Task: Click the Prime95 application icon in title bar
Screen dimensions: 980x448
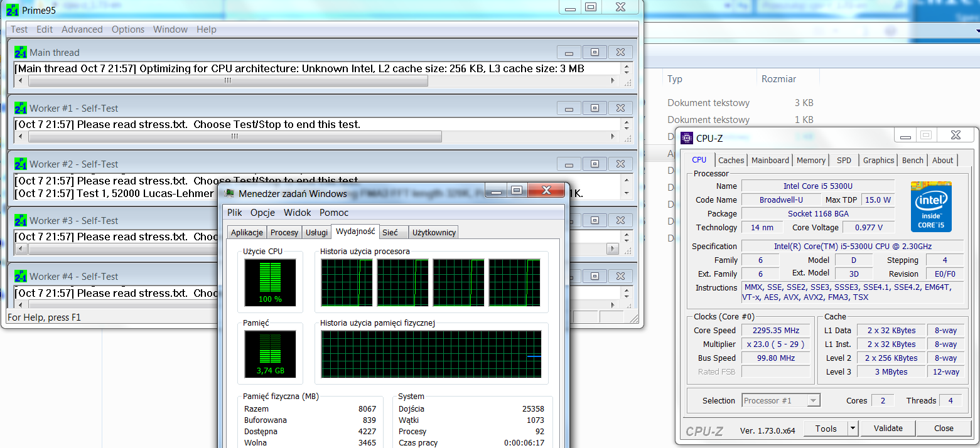Action: tap(12, 10)
